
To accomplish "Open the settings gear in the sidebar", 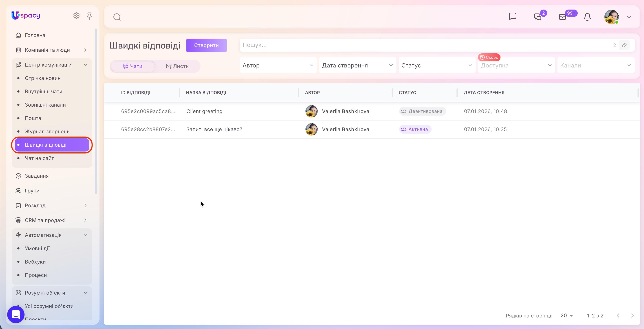I will (x=76, y=16).
